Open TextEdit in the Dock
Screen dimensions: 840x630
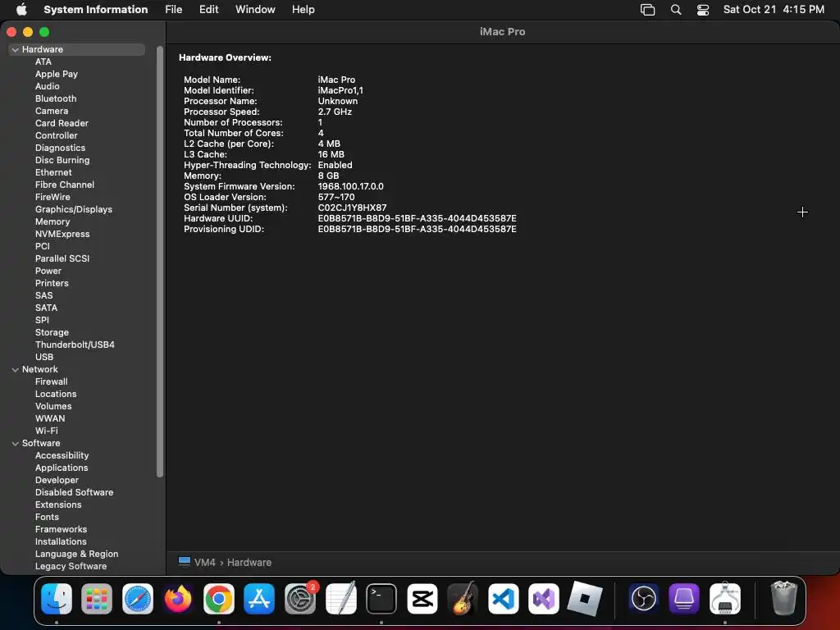(x=340, y=598)
